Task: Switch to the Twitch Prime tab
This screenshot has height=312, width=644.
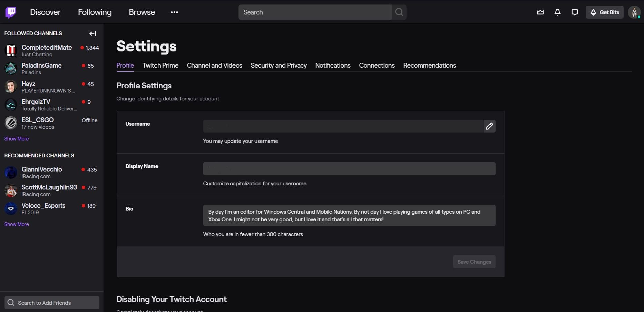Action: tap(160, 66)
